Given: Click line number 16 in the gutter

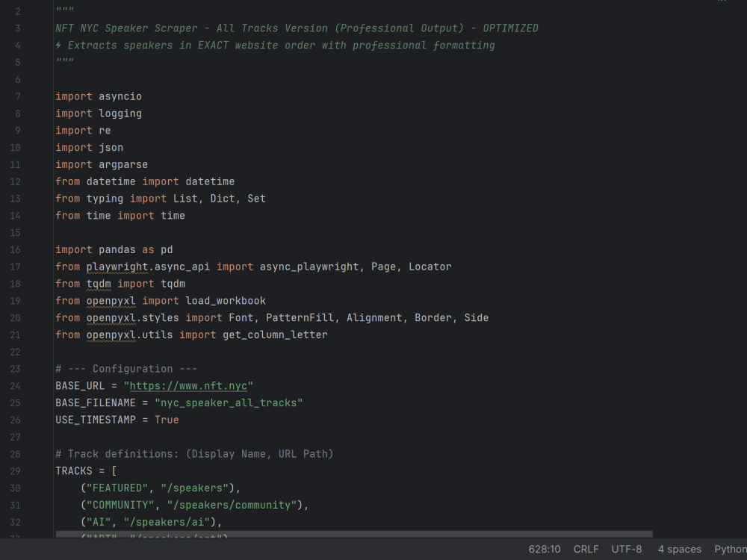Looking at the screenshot, I should (x=15, y=249).
